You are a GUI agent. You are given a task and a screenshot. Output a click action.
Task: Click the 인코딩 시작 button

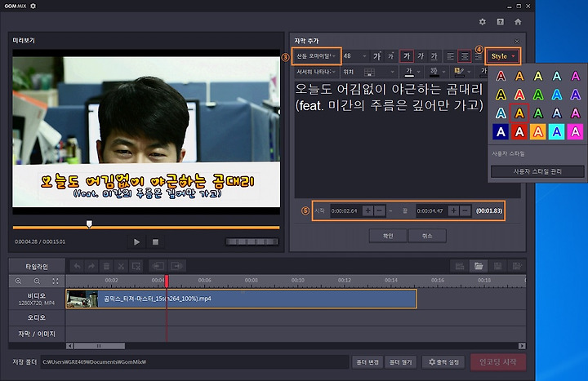[497, 361]
